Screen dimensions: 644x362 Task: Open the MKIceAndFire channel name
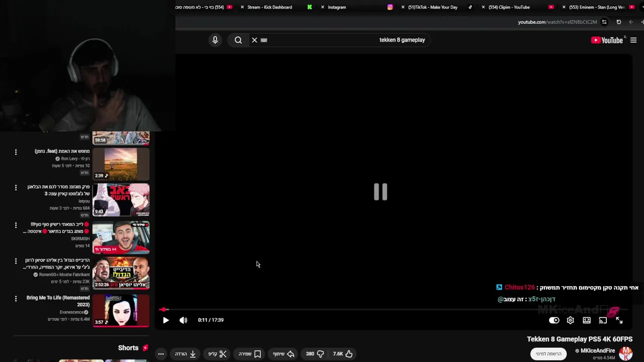coord(598,351)
